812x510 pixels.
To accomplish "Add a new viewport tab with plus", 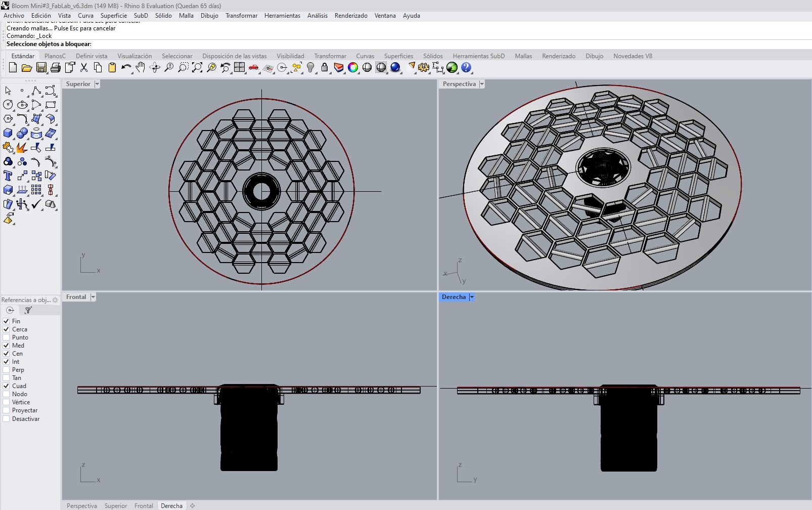I will pyautogui.click(x=192, y=506).
